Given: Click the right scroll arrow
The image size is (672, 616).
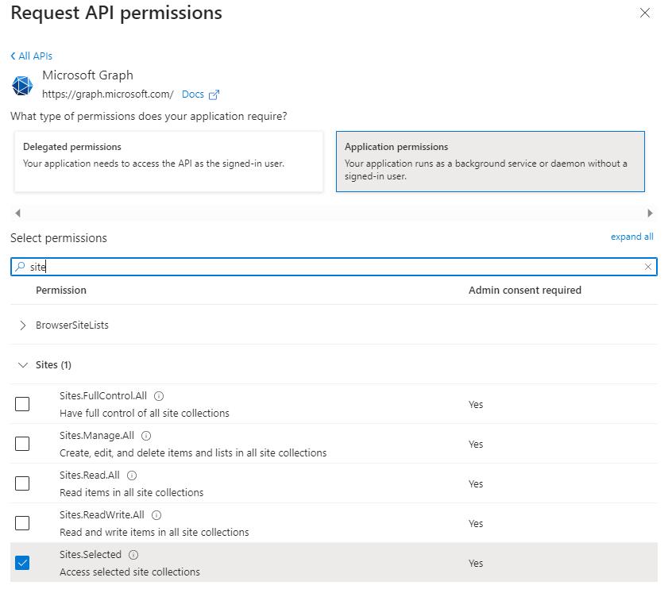Looking at the screenshot, I should click(x=650, y=213).
